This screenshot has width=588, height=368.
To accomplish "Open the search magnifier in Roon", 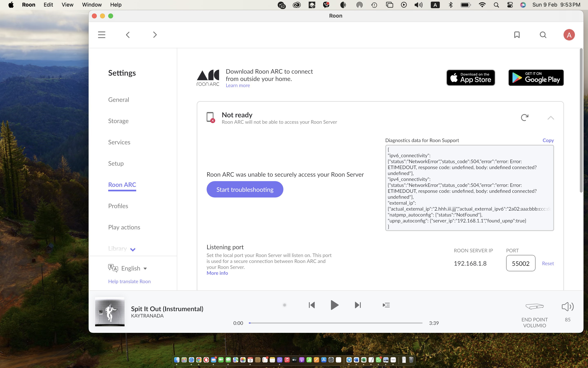I will (543, 35).
